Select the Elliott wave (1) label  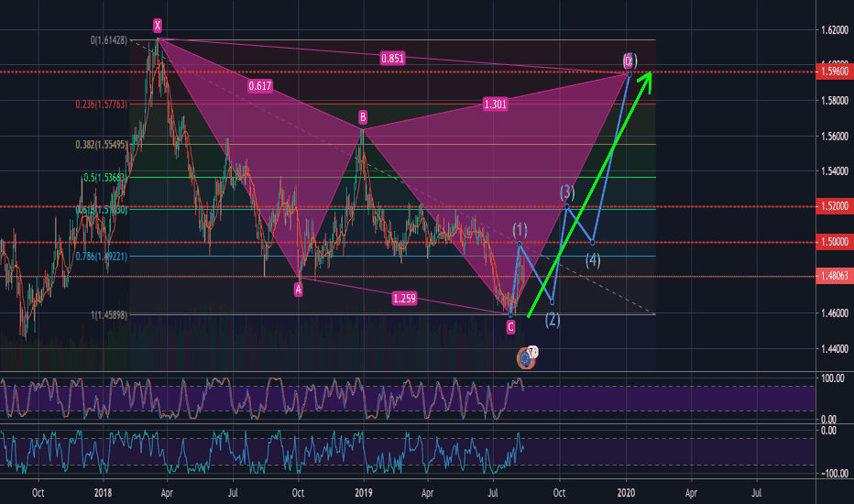click(x=520, y=229)
